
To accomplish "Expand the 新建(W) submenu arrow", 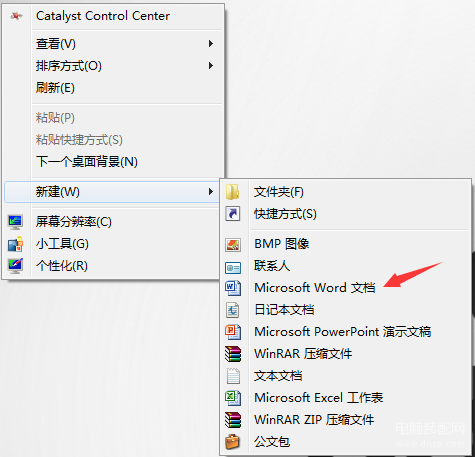I will [211, 192].
